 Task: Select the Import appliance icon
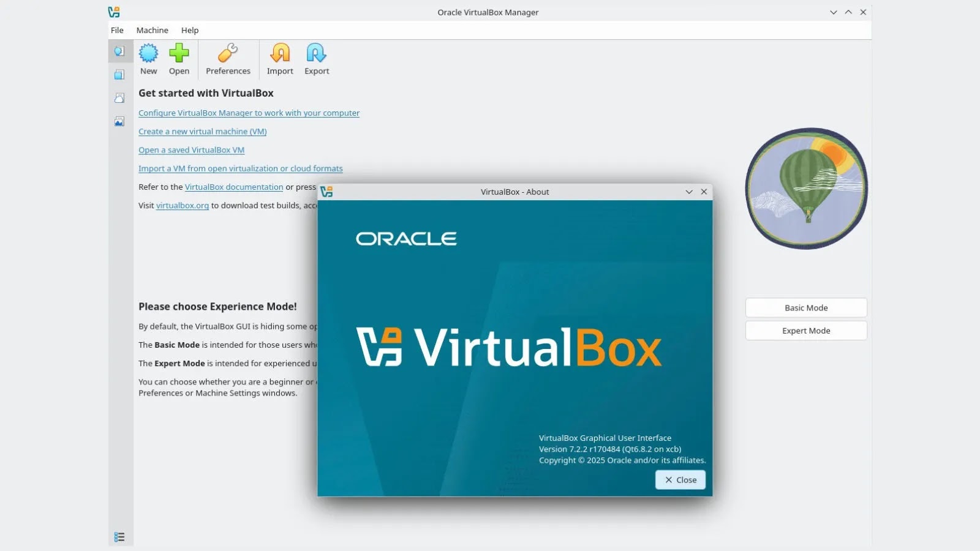coord(279,58)
